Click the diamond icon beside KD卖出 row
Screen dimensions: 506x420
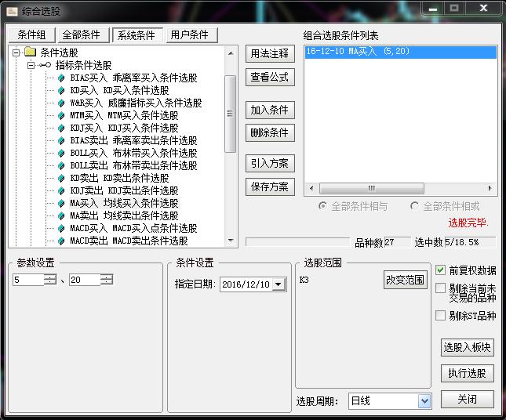(x=61, y=178)
